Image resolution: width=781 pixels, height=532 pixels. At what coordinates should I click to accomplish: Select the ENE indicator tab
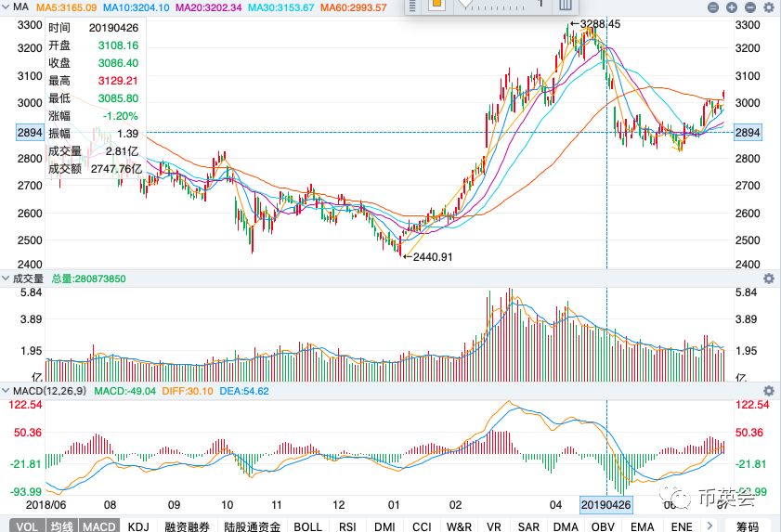point(682,526)
